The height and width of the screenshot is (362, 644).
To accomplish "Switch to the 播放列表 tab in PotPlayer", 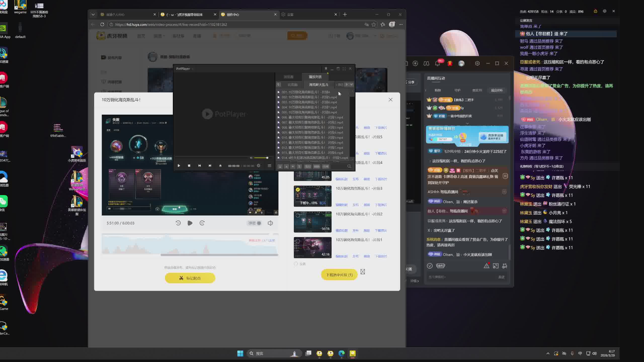I will pos(315,77).
